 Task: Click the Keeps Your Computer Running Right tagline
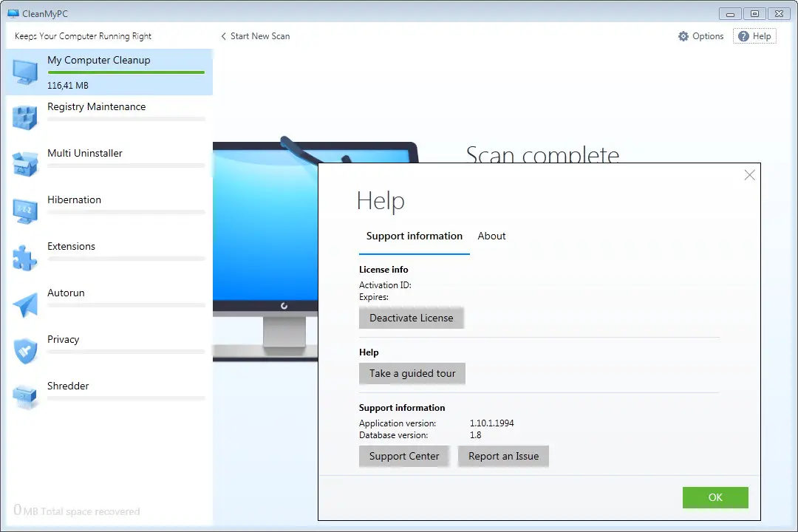[x=83, y=36]
